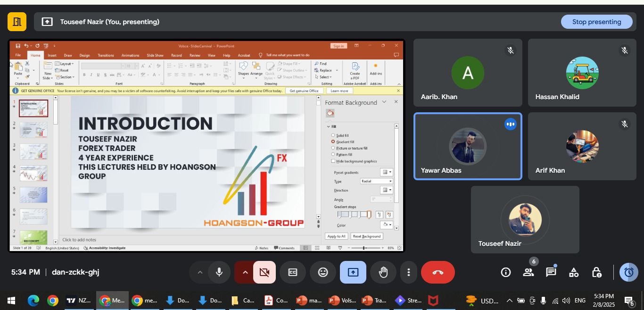Open the activities shapes icon

[x=574, y=272]
